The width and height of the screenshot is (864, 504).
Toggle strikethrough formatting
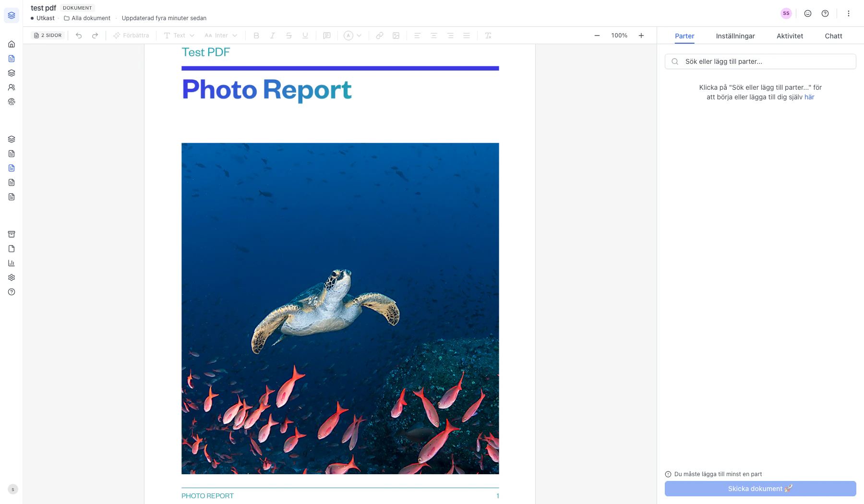289,36
